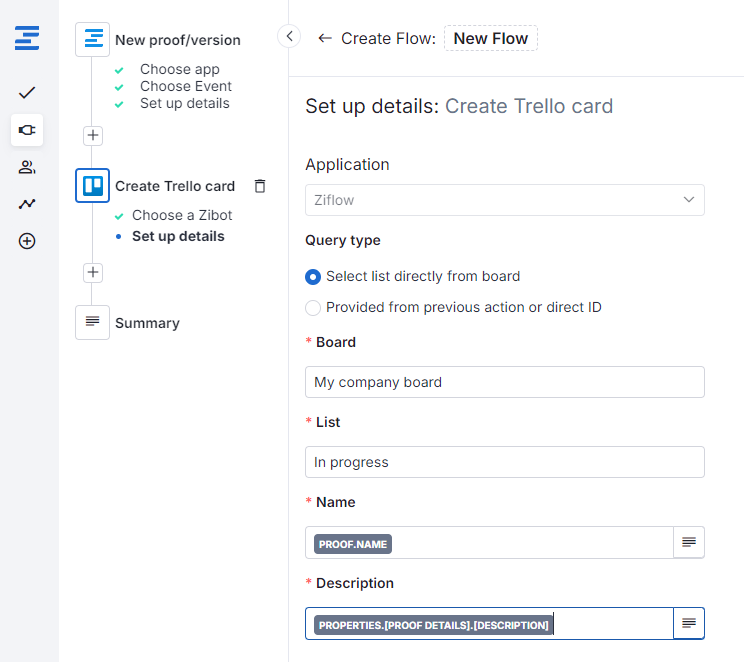This screenshot has width=744, height=662.
Task: Open the integrations plug sidebar icon
Action: tap(27, 130)
